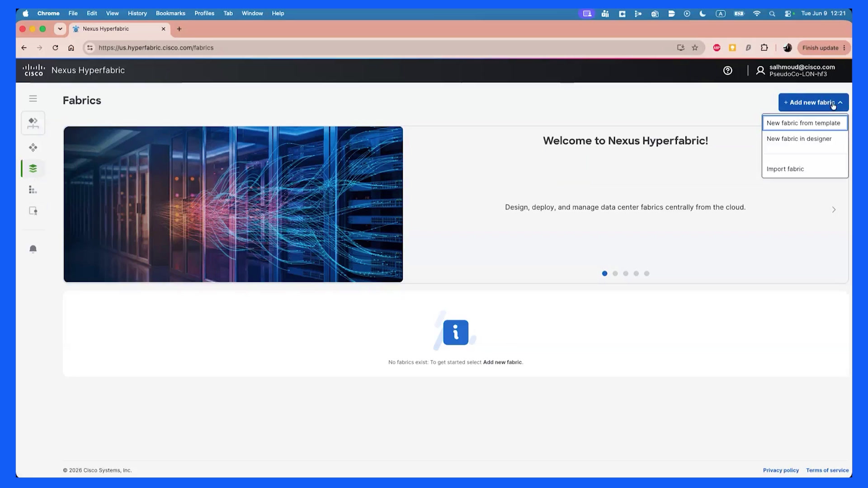868x488 pixels.
Task: Choose New fabric in designer
Action: [805, 139]
